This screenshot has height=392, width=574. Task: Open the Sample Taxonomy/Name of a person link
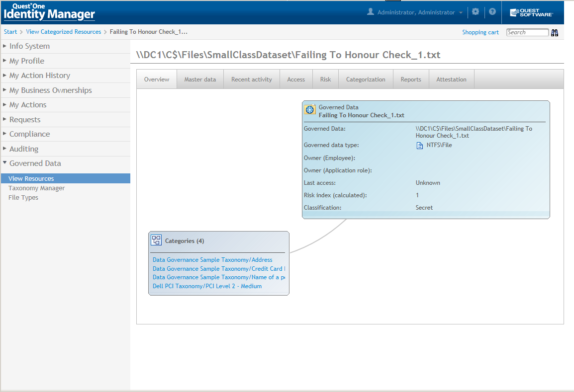[x=219, y=277]
